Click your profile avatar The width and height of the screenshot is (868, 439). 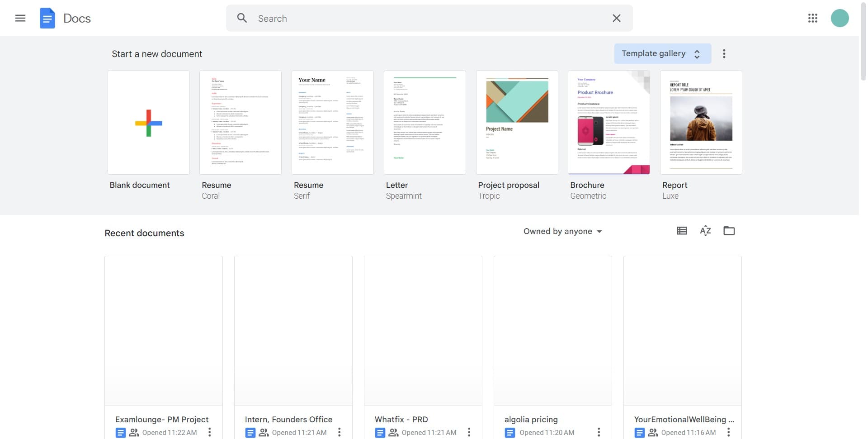(840, 18)
